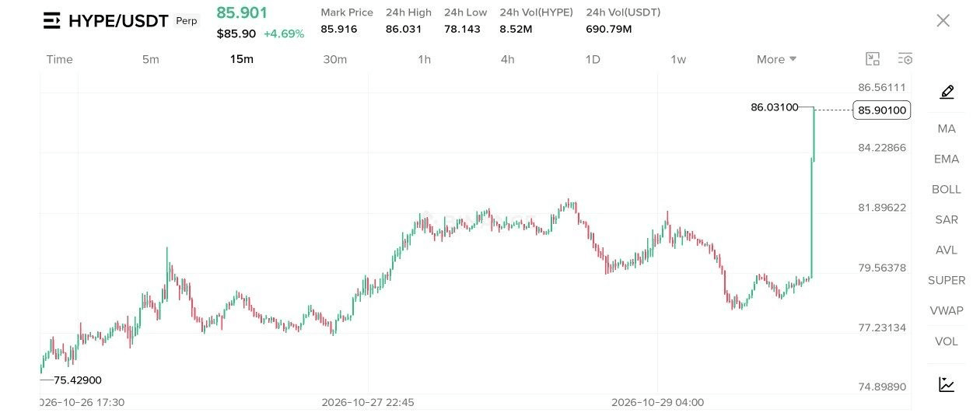Switch to the 1w timeframe
This screenshot has width=980, height=420.
[678, 60]
